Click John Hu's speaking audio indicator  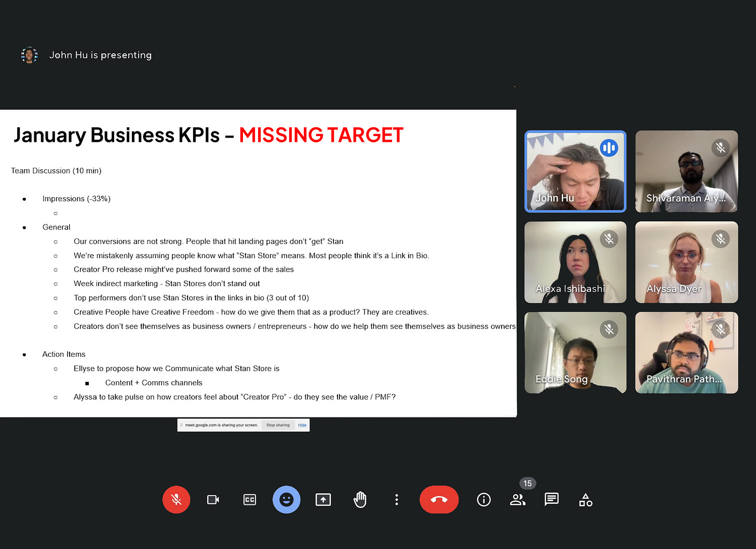coord(609,148)
